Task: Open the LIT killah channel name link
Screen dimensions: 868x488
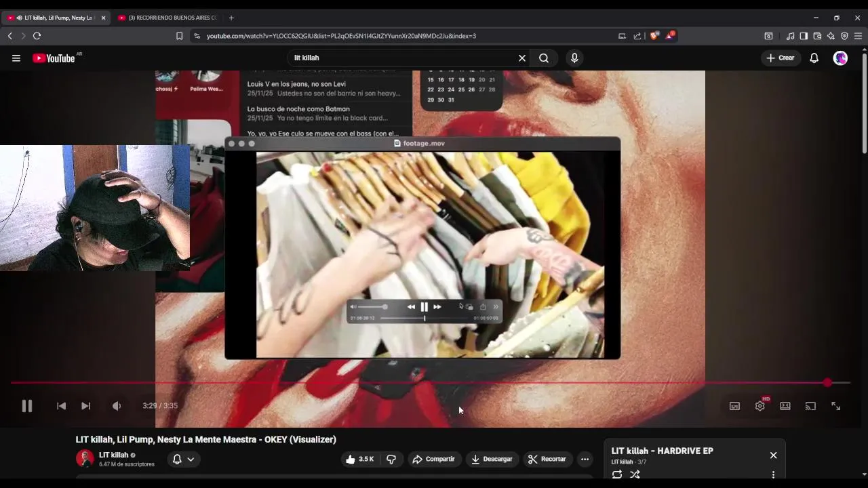Action: pos(114,455)
